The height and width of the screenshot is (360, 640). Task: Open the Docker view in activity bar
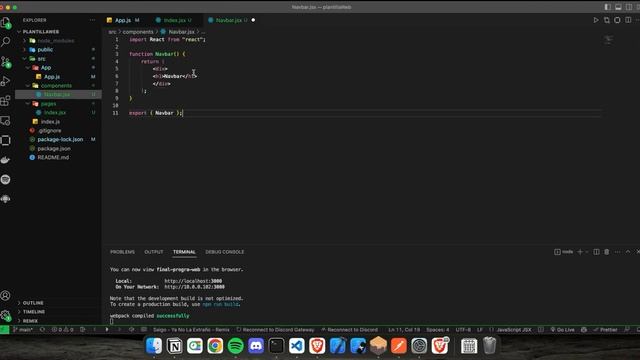tap(6, 160)
